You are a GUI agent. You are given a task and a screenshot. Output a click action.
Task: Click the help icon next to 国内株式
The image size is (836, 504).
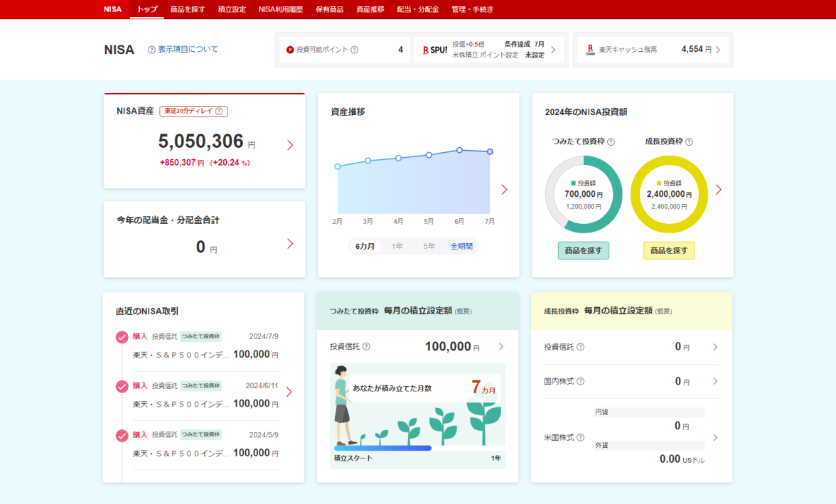tap(581, 381)
